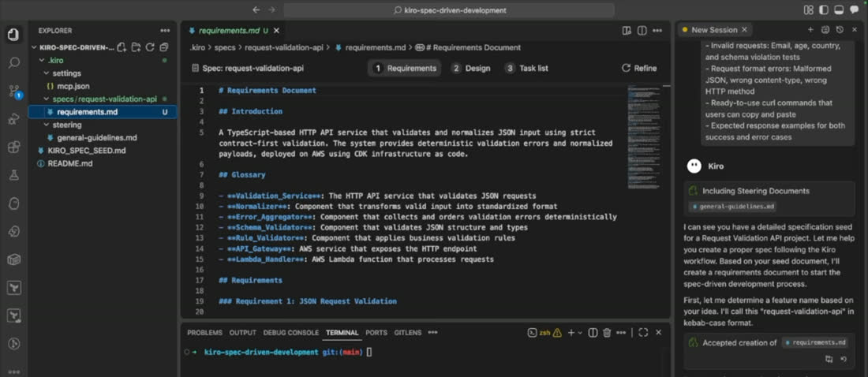Viewport: 868px width, 377px height.
Task: Open mcp.json in Explorer
Action: (73, 86)
